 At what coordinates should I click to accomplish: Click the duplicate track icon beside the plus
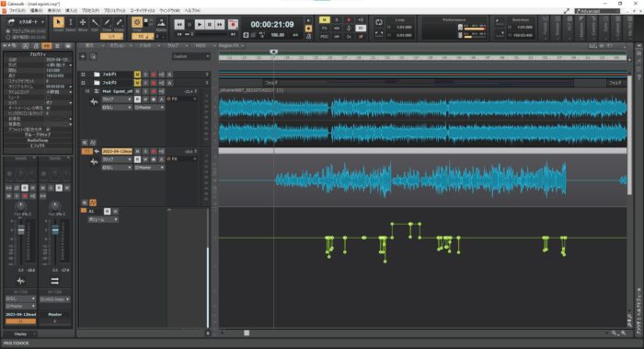93,56
